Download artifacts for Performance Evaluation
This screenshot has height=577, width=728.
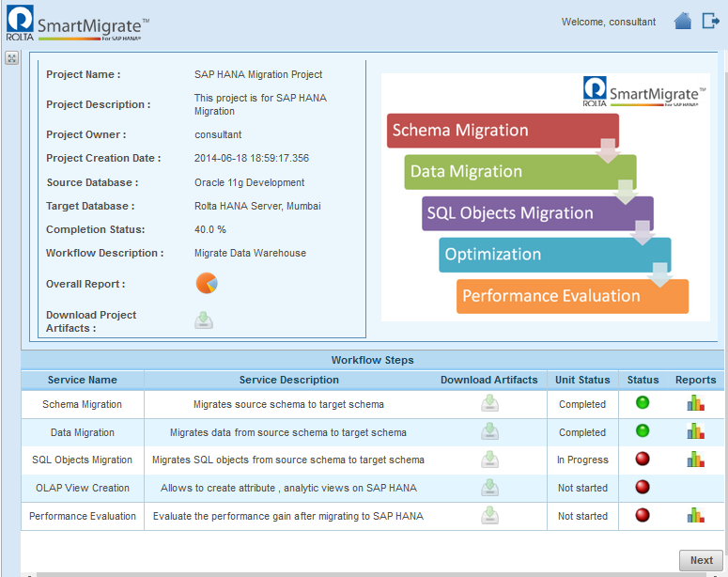(489, 516)
